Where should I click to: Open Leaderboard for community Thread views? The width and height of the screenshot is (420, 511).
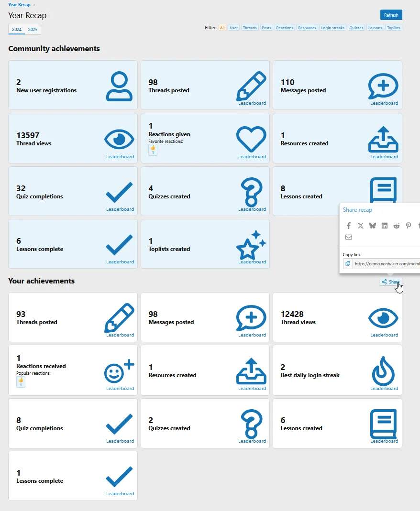coord(120,157)
